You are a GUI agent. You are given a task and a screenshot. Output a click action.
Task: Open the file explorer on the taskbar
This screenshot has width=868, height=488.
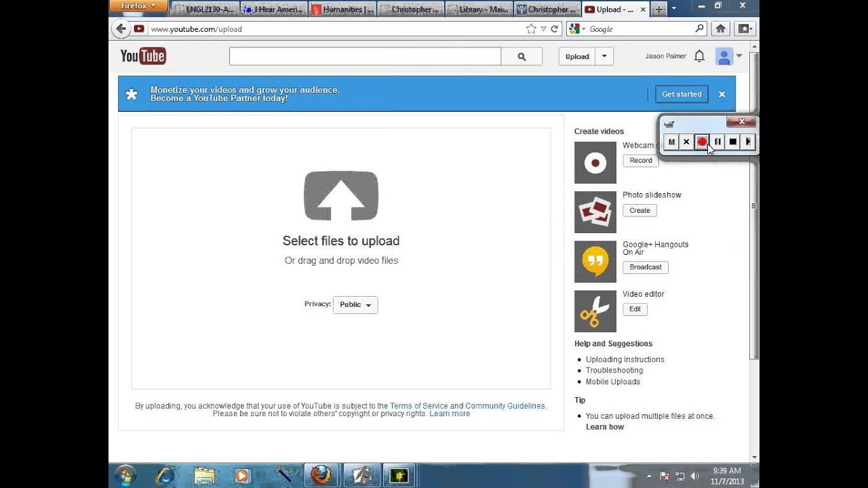pos(204,476)
